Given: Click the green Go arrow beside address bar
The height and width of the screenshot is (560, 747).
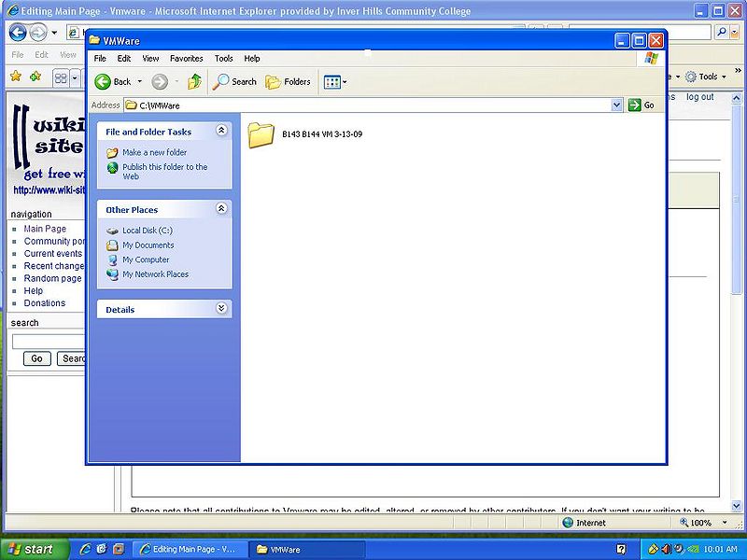Looking at the screenshot, I should click(635, 105).
